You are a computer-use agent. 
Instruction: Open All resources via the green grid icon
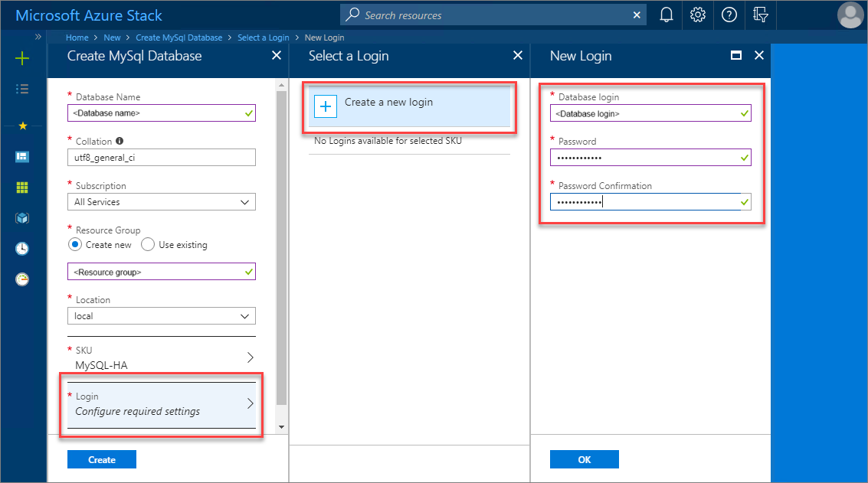tap(22, 187)
